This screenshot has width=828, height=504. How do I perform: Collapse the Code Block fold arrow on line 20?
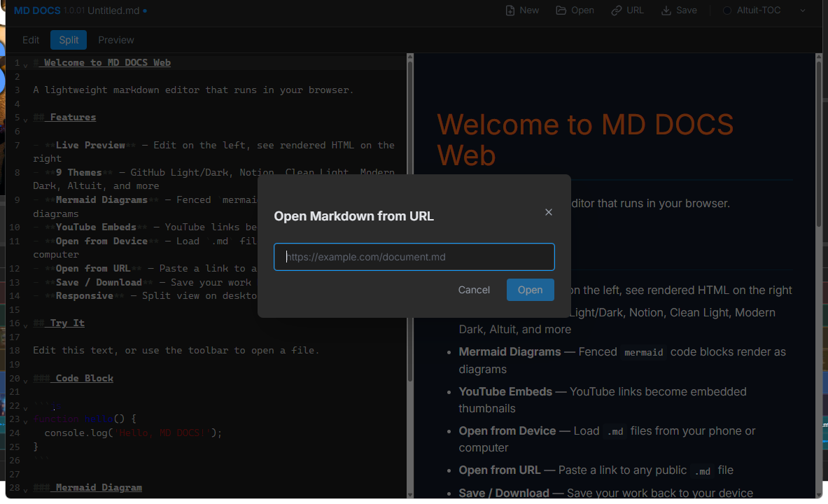coord(25,381)
